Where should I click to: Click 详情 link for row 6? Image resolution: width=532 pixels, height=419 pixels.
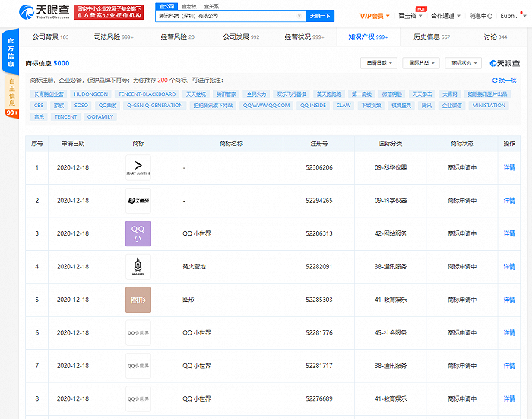[x=509, y=333]
